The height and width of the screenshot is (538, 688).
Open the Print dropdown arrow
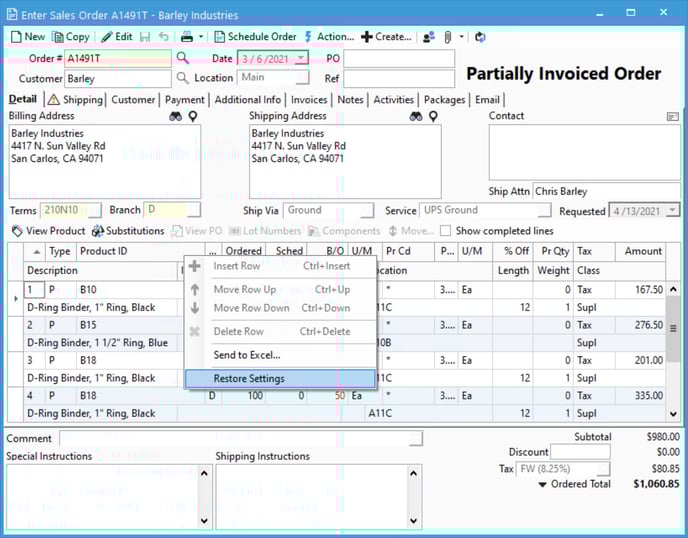(x=201, y=37)
